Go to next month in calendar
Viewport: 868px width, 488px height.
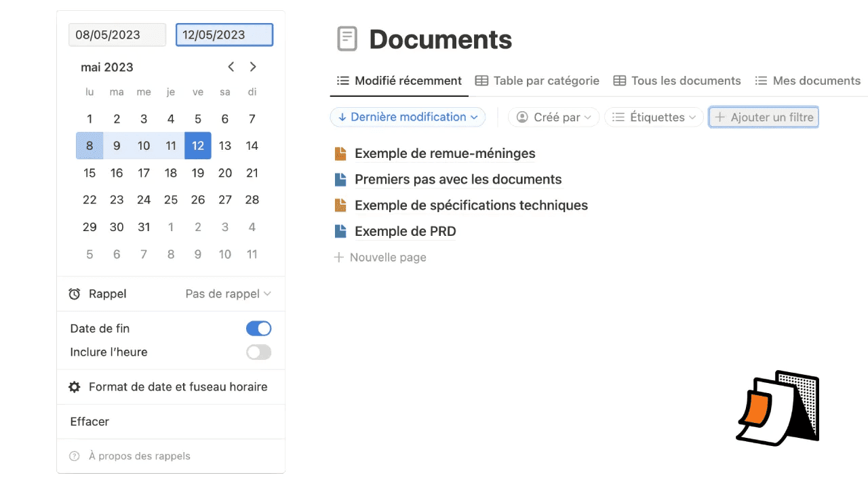click(253, 66)
